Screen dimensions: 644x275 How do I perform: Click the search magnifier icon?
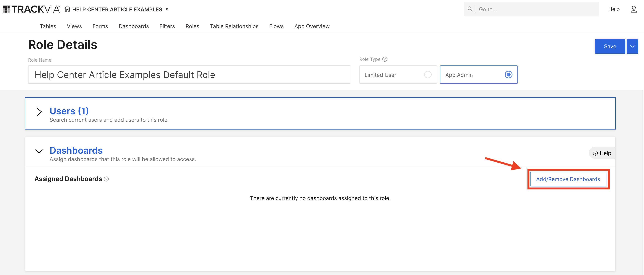470,9
